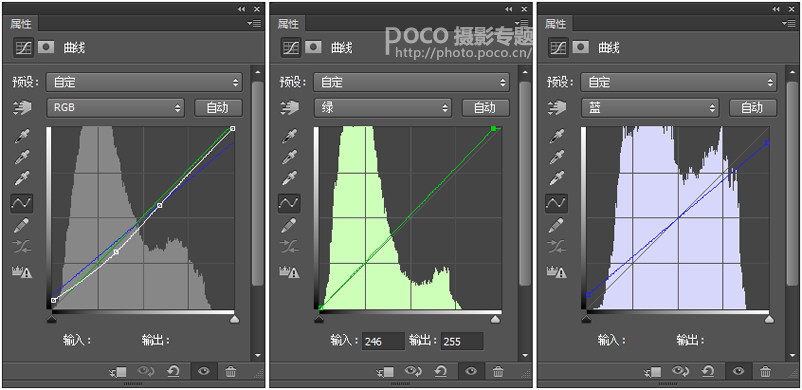The width and height of the screenshot is (802, 390).
Task: Choose pencil draw-curve tool in green panel
Action: pyautogui.click(x=289, y=225)
